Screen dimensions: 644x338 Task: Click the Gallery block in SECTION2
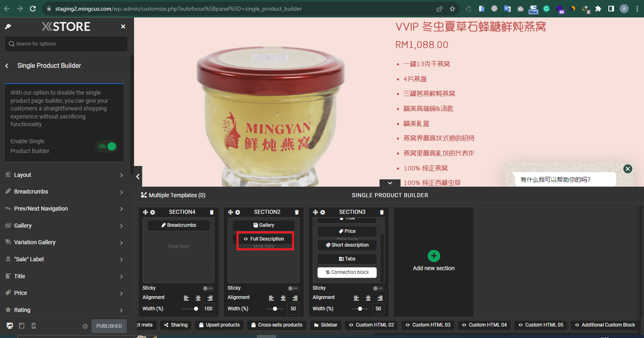coord(264,225)
